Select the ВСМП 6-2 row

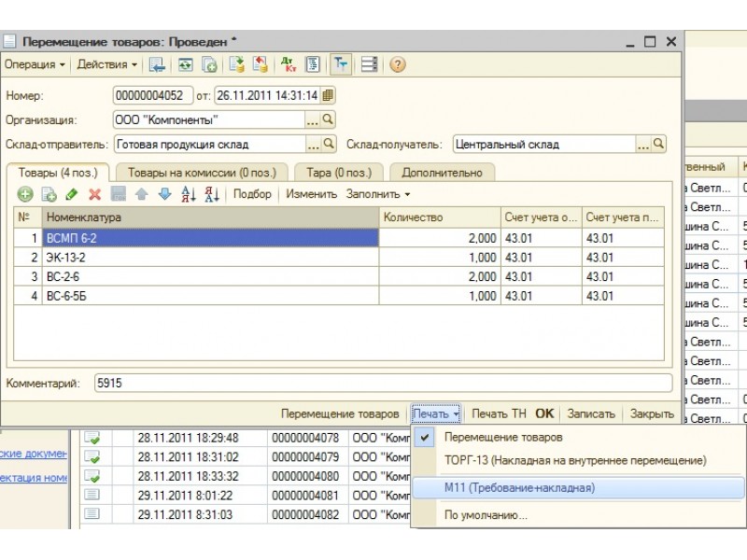click(339, 238)
